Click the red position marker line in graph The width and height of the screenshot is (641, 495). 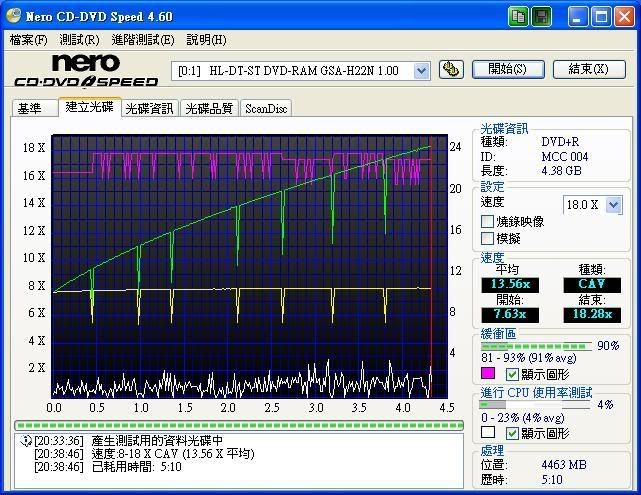click(x=432, y=266)
